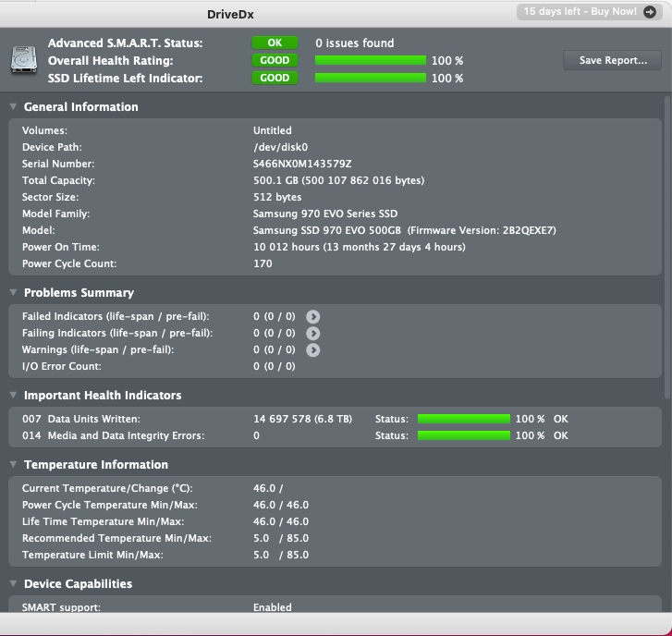672x636 pixels.
Task: Click the Advanced S.M.A.R.T. Status label
Action: (x=125, y=43)
